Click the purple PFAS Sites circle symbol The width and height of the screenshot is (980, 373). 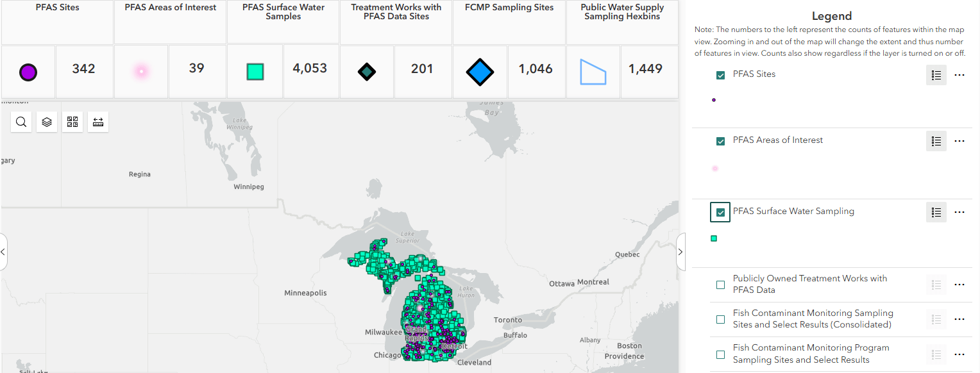tap(28, 72)
